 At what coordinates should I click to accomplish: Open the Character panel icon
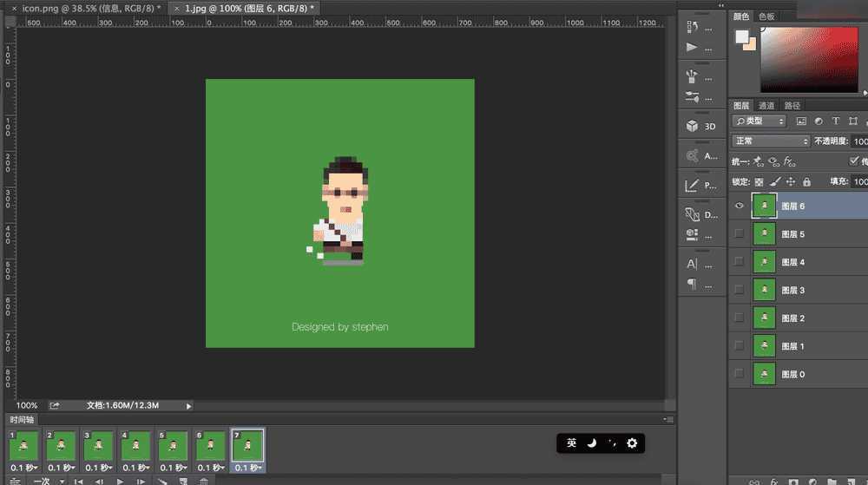[692, 264]
